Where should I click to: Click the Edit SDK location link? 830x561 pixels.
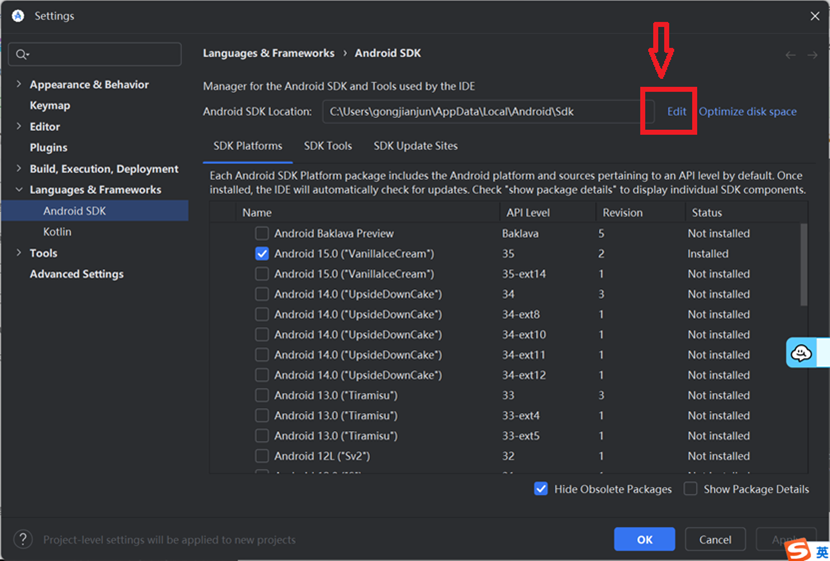pyautogui.click(x=676, y=112)
